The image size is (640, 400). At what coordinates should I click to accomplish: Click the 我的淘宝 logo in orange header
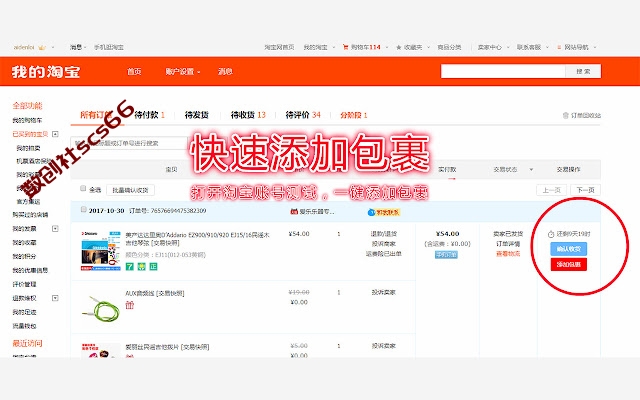tap(46, 72)
